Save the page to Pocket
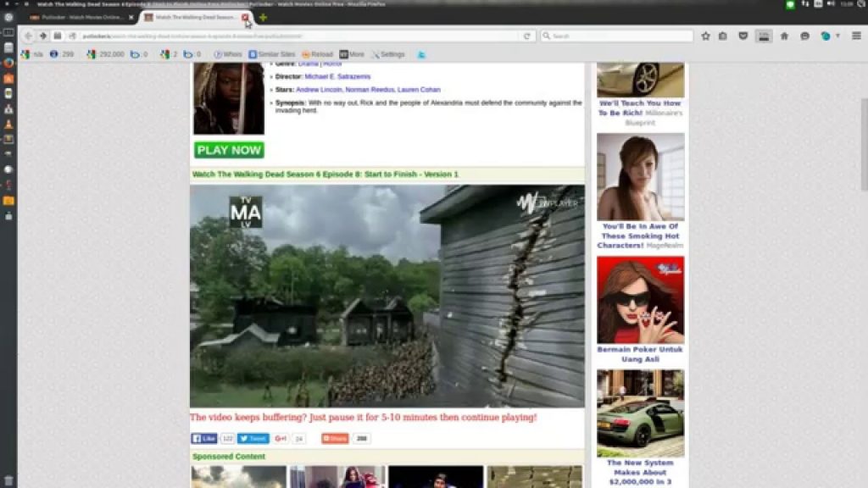Viewport: 868px width, 488px height. (x=744, y=36)
